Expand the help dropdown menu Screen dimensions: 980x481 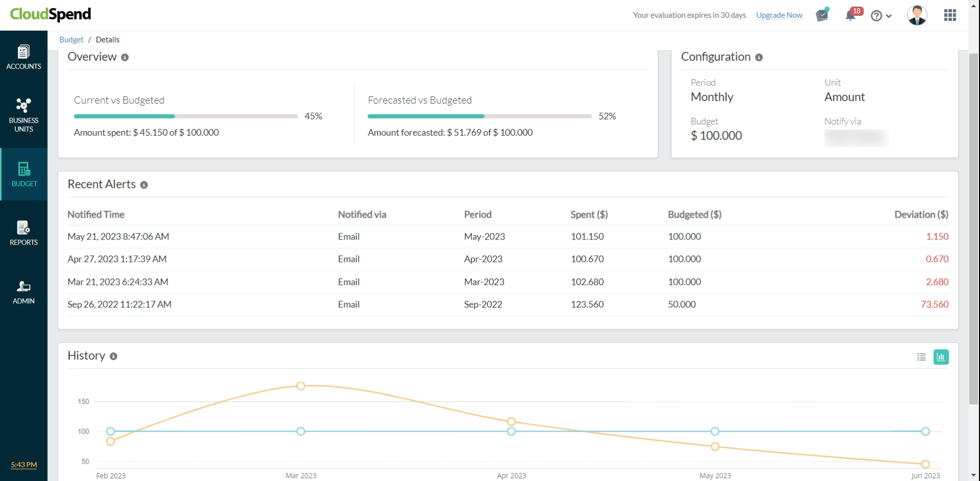tap(881, 16)
